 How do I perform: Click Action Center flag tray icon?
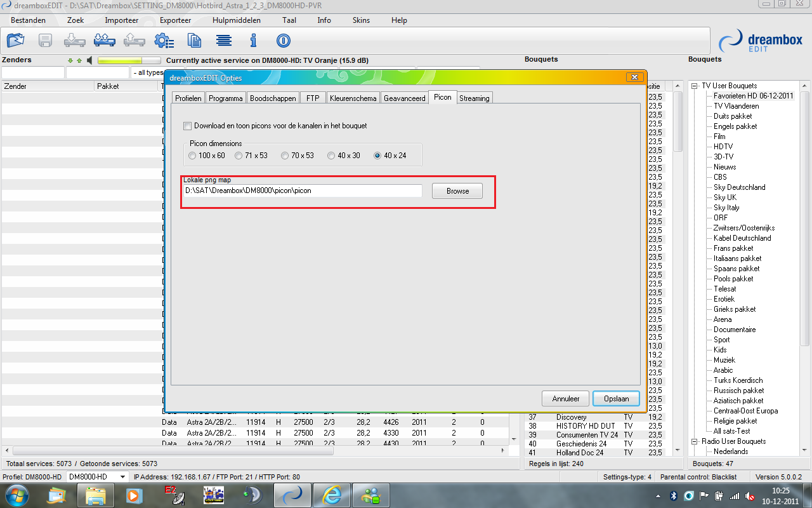pos(704,495)
